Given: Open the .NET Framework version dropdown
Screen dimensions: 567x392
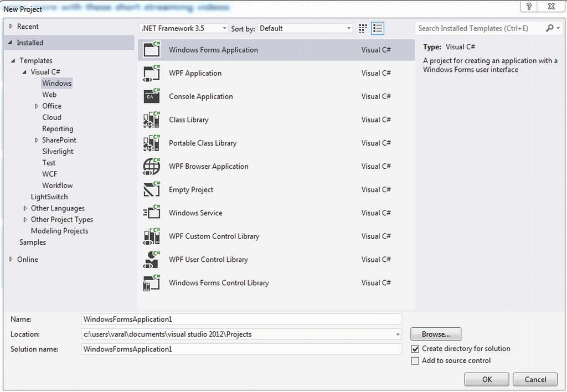Looking at the screenshot, I should pyautogui.click(x=184, y=28).
